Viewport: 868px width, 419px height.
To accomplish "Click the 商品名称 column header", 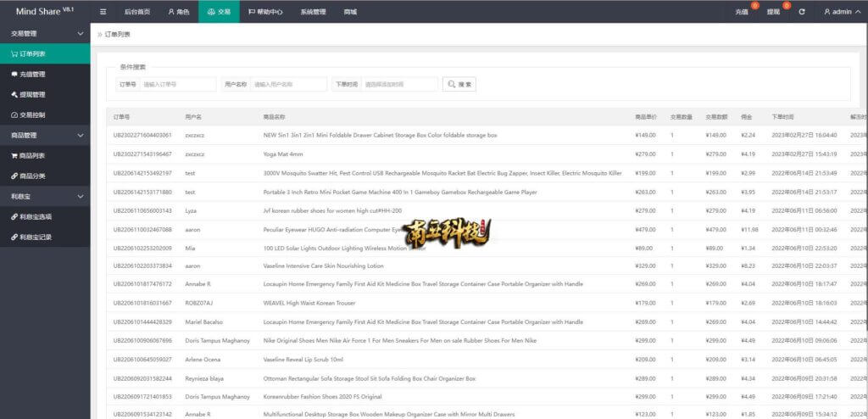I will click(x=274, y=118).
